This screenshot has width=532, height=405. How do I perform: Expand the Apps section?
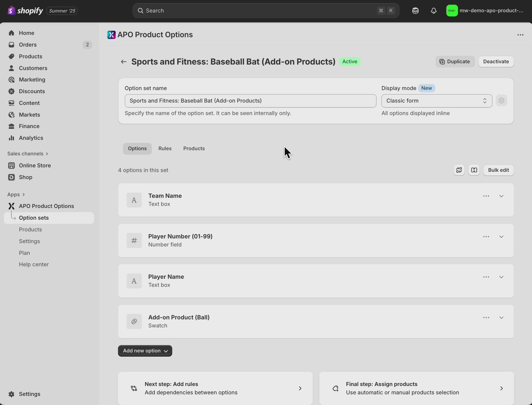[x=16, y=195]
